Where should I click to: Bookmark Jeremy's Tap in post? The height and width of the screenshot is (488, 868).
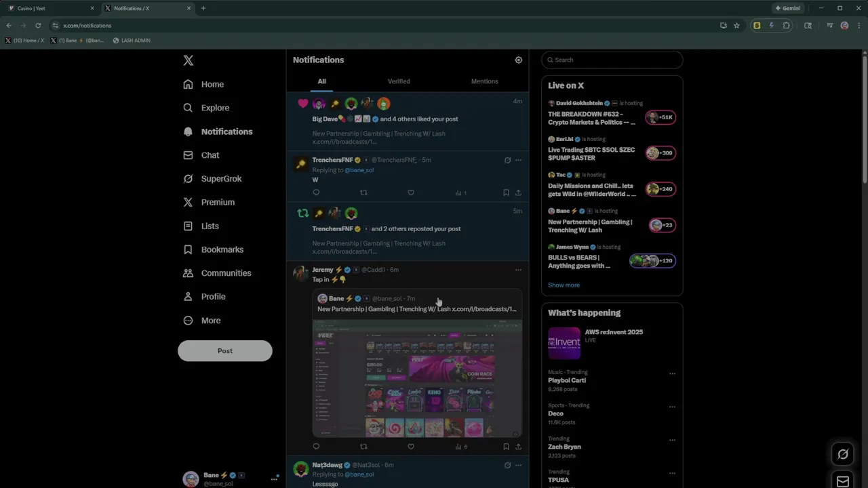[506, 447]
